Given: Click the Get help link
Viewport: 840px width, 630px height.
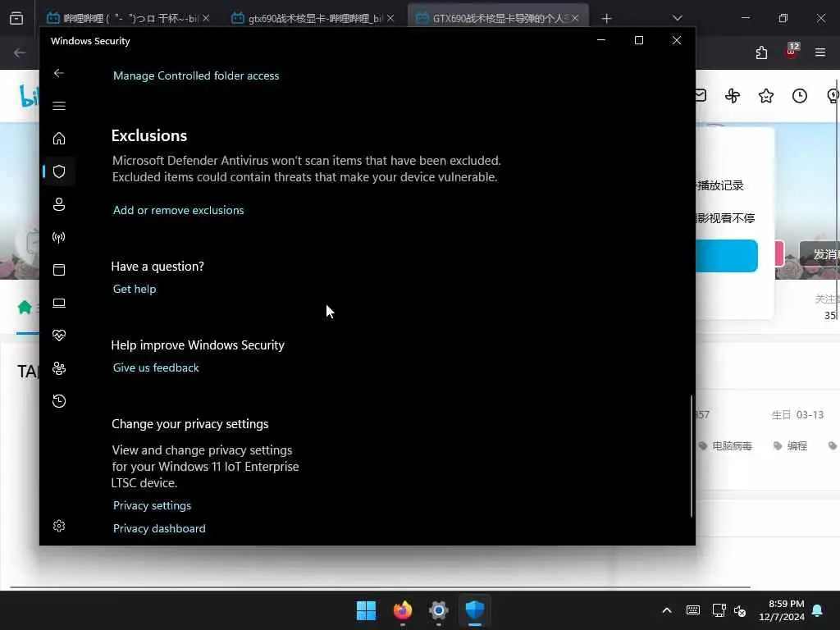Looking at the screenshot, I should coord(135,289).
